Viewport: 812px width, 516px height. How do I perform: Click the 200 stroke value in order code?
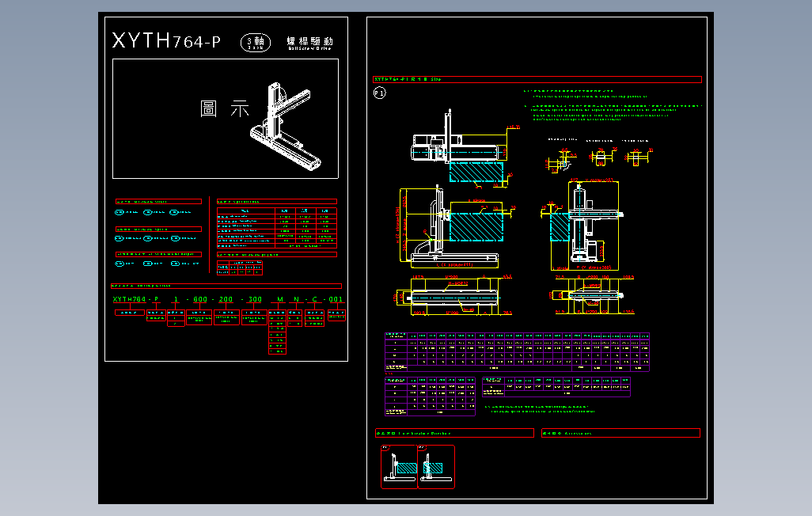[x=226, y=299]
